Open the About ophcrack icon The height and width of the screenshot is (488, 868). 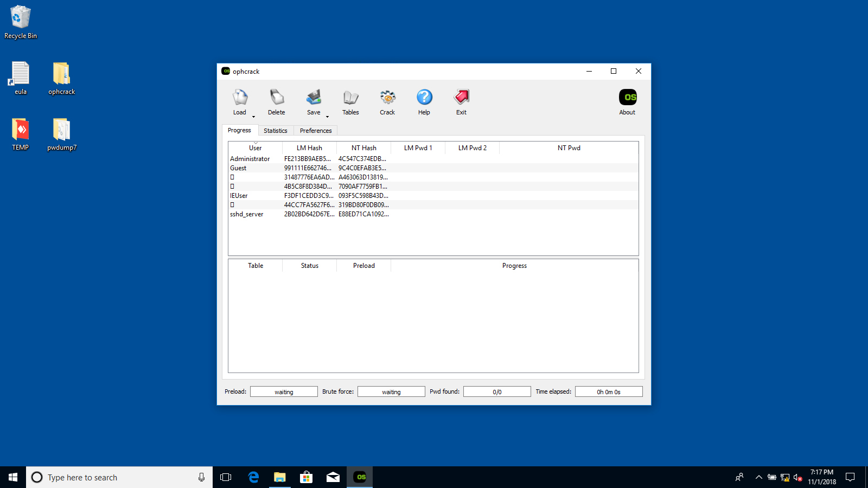click(x=627, y=102)
